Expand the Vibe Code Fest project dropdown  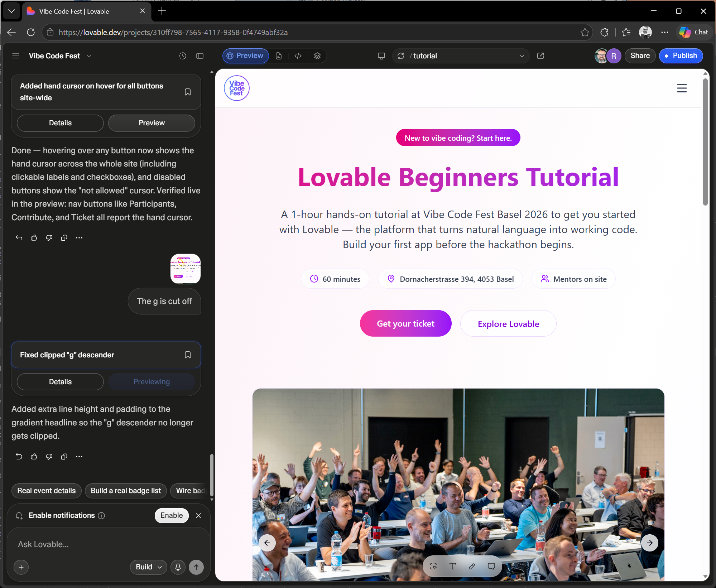pyautogui.click(x=89, y=56)
